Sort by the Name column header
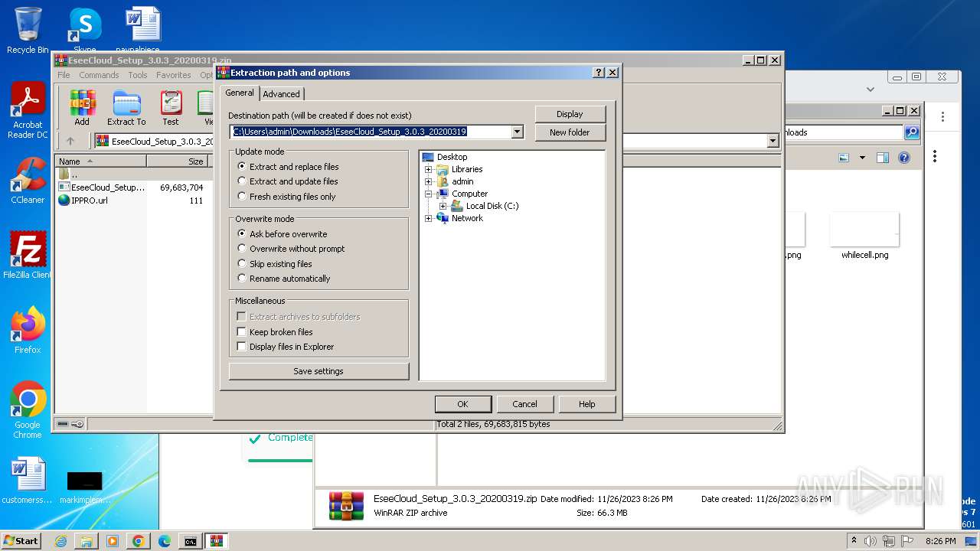 click(x=101, y=161)
